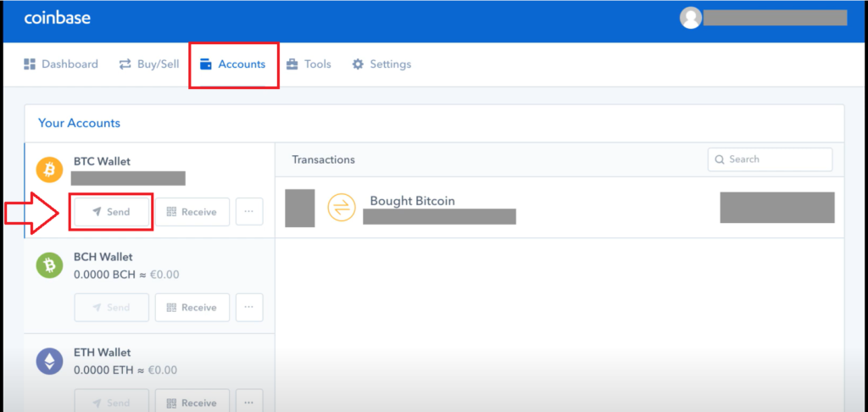Go to the Buy/Sell tab

point(149,64)
